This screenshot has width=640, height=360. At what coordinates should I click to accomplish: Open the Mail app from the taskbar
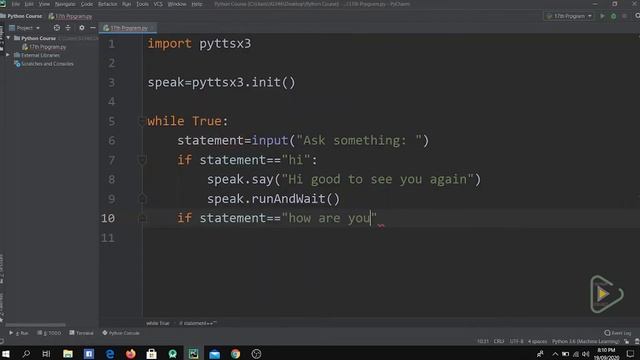pos(214,353)
